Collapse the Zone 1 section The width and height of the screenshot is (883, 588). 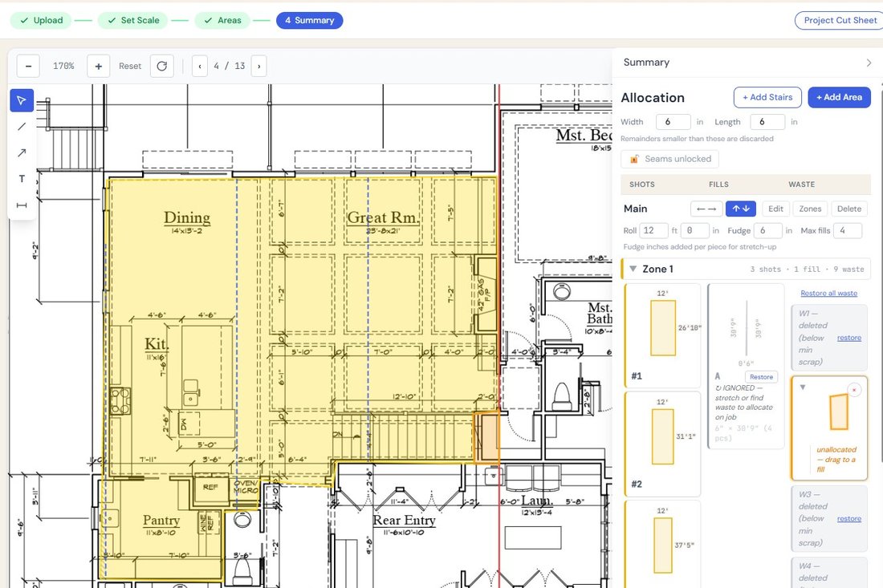tap(633, 269)
